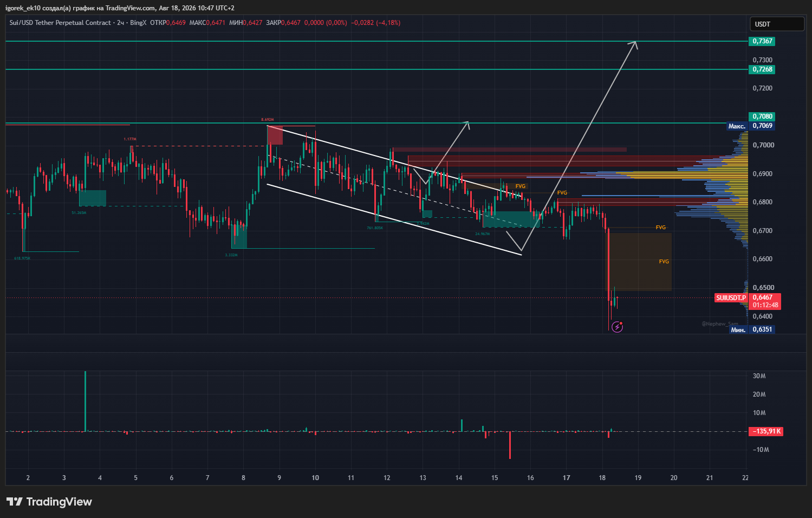Select the 0,7080 green price level label
Screen dimensions: 812x518
point(762,116)
